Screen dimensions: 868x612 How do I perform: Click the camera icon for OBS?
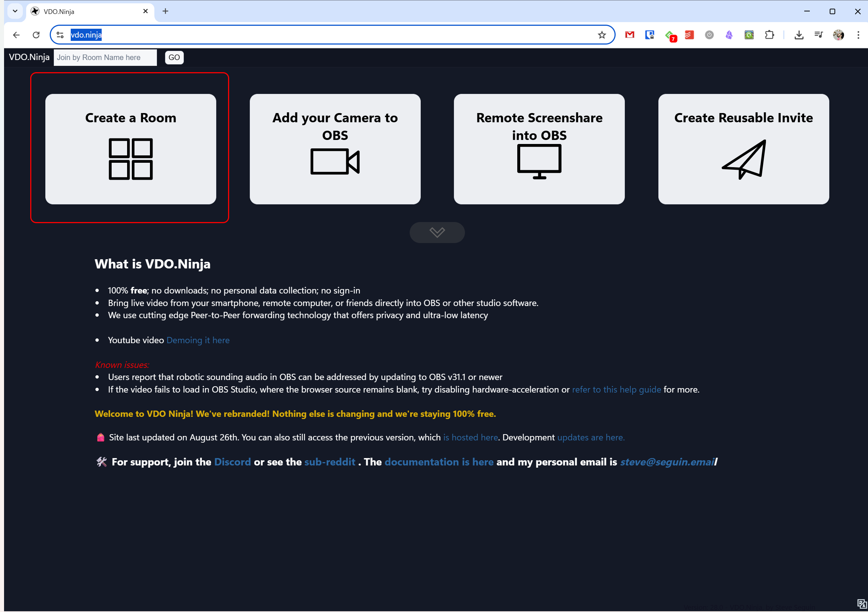click(335, 161)
